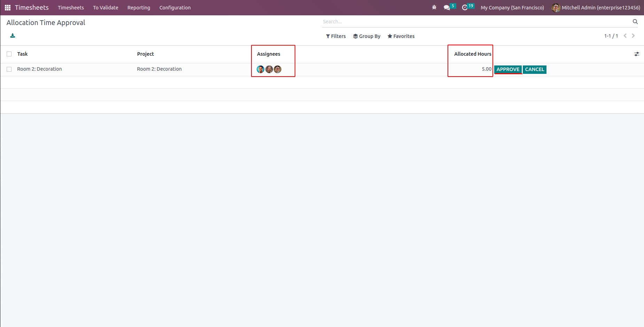Tick the Room 2: Decoration row checkbox
The width and height of the screenshot is (644, 327).
coord(9,69)
